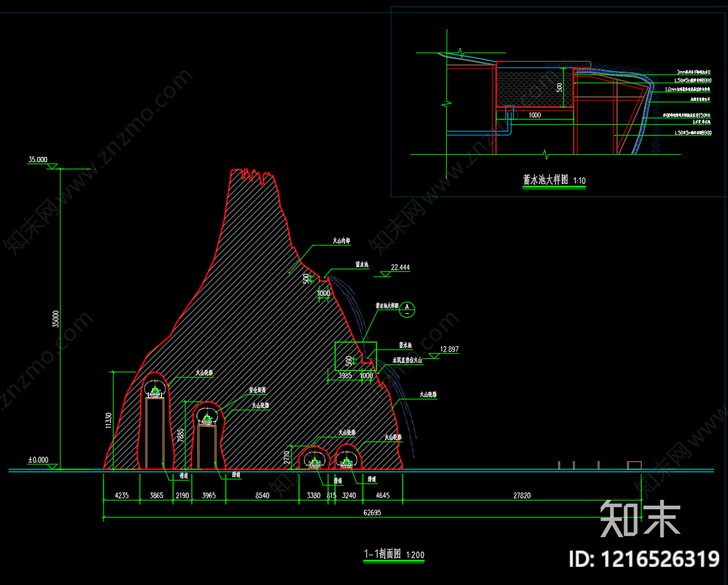Click the "安全围栏" leader label
728x585 pixels.
click(x=257, y=390)
